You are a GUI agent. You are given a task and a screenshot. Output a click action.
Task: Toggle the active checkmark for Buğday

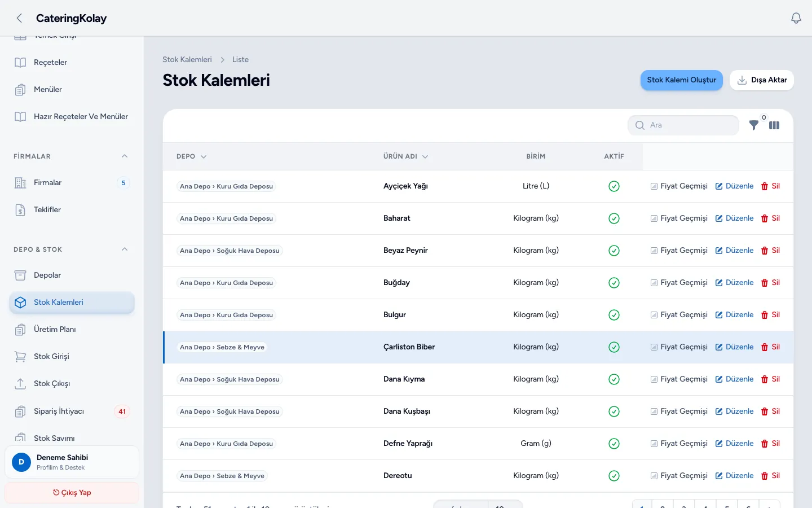point(614,283)
